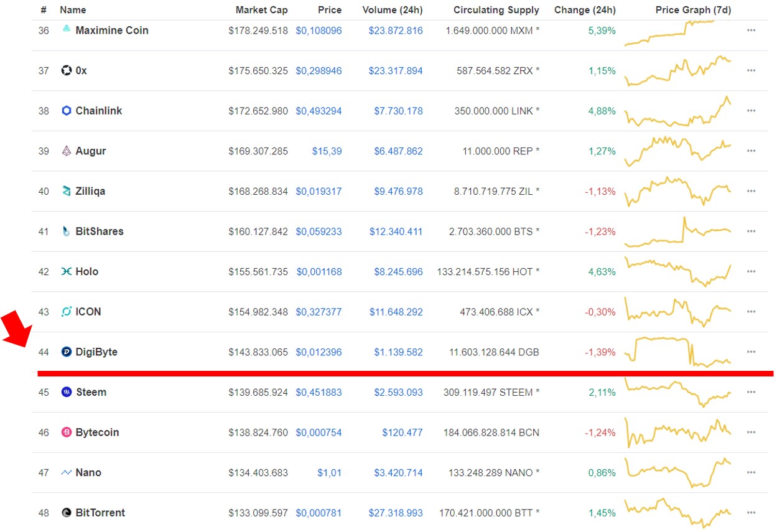Click the 0x coin logo icon
This screenshot has width=777, height=532.
coord(67,70)
